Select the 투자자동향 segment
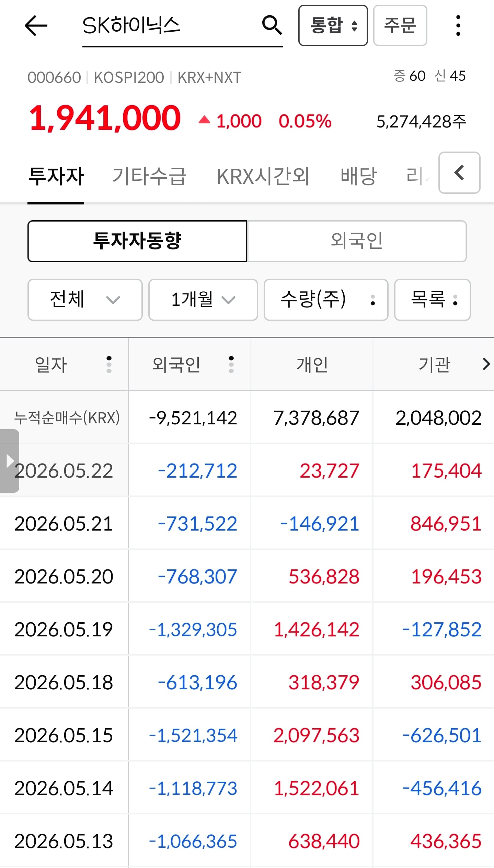Screen dimensions: 494x868 click(x=137, y=241)
